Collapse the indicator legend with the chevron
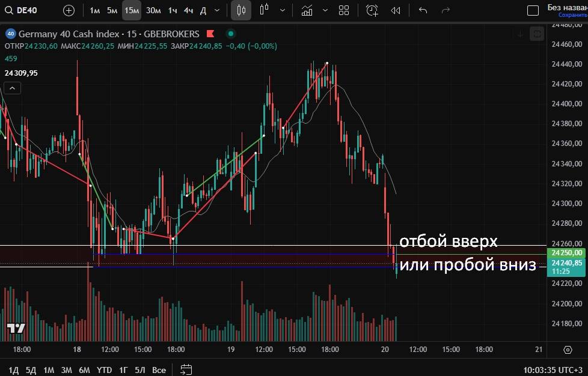 pyautogui.click(x=12, y=88)
